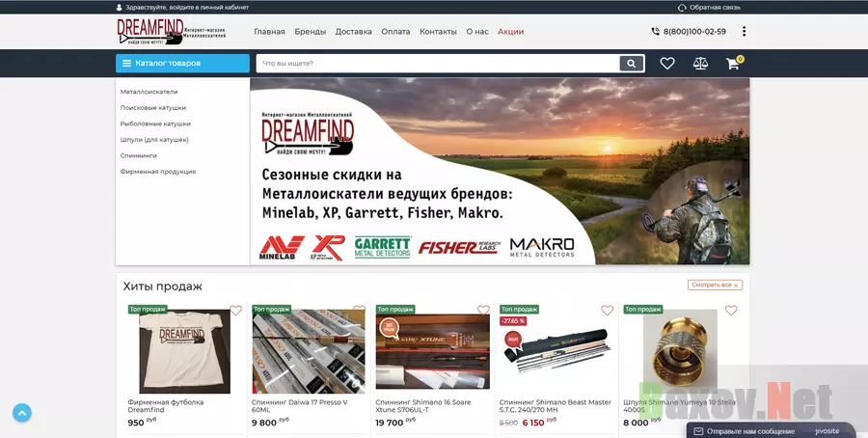868x438 pixels.
Task: Click the user account icon in top bar
Action: pos(119,8)
